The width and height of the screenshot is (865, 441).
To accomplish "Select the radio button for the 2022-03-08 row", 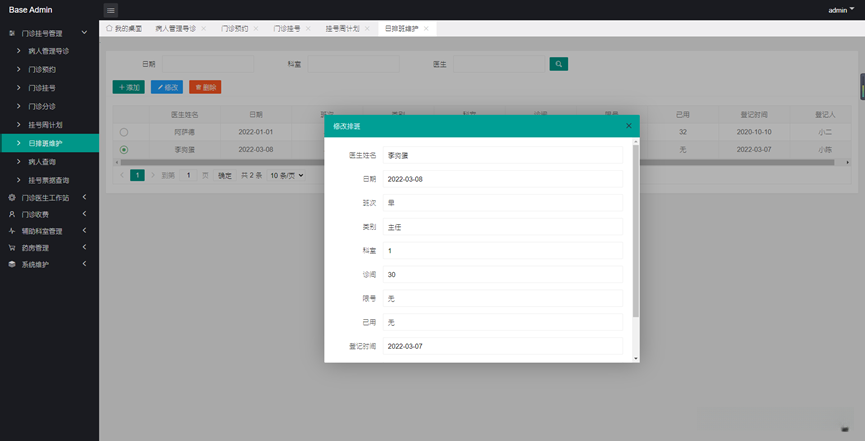I will coord(124,150).
